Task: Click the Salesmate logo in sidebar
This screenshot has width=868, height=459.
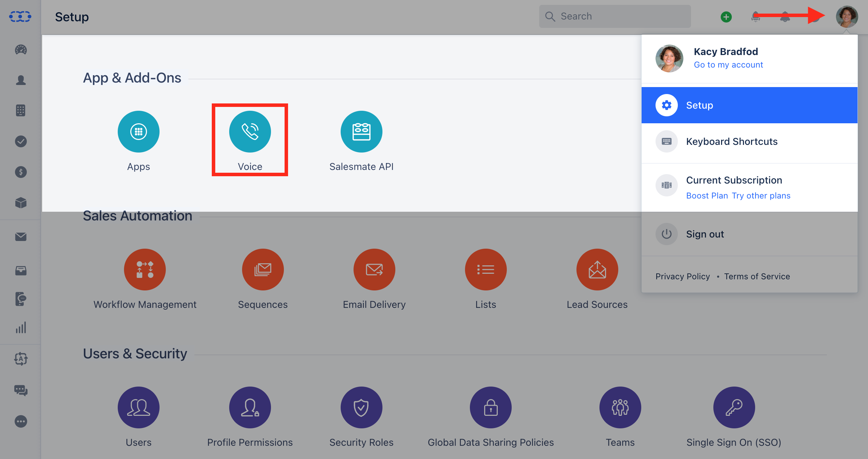Action: [20, 16]
